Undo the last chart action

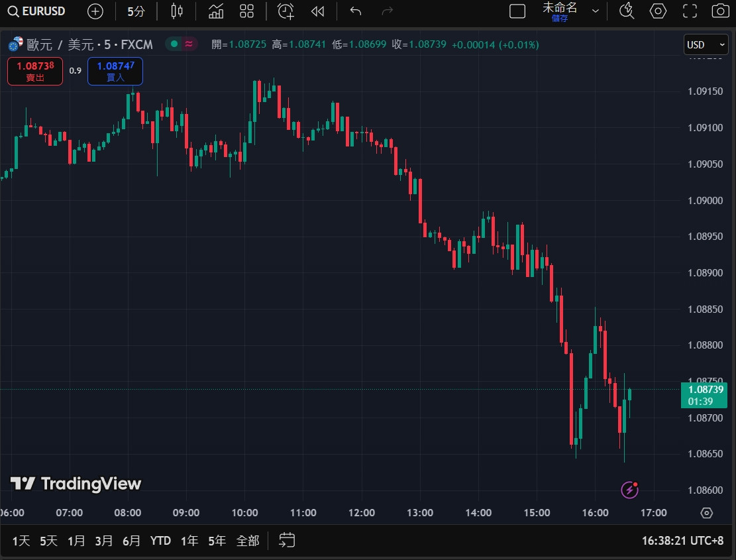pos(356,11)
